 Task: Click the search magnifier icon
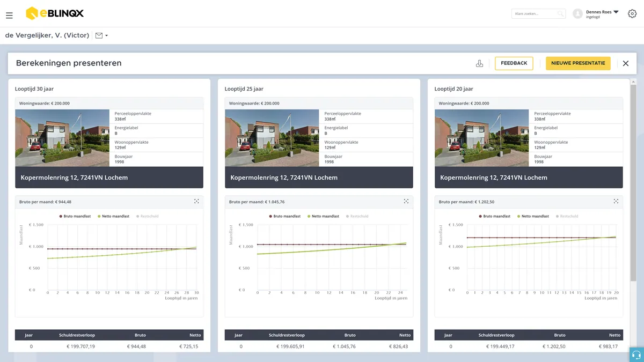560,13
